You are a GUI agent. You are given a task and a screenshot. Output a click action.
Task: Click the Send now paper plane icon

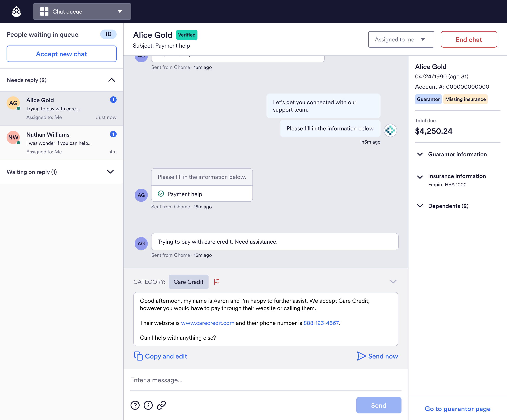(x=361, y=356)
